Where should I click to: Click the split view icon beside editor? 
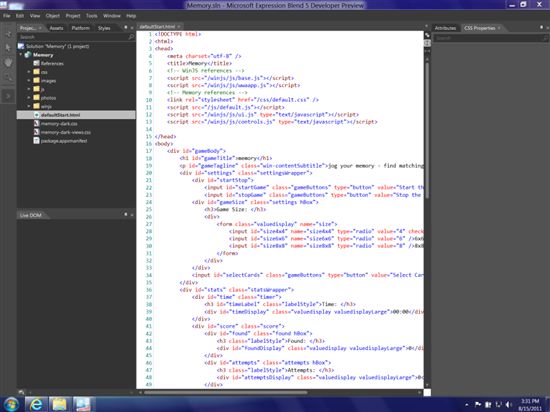click(427, 43)
